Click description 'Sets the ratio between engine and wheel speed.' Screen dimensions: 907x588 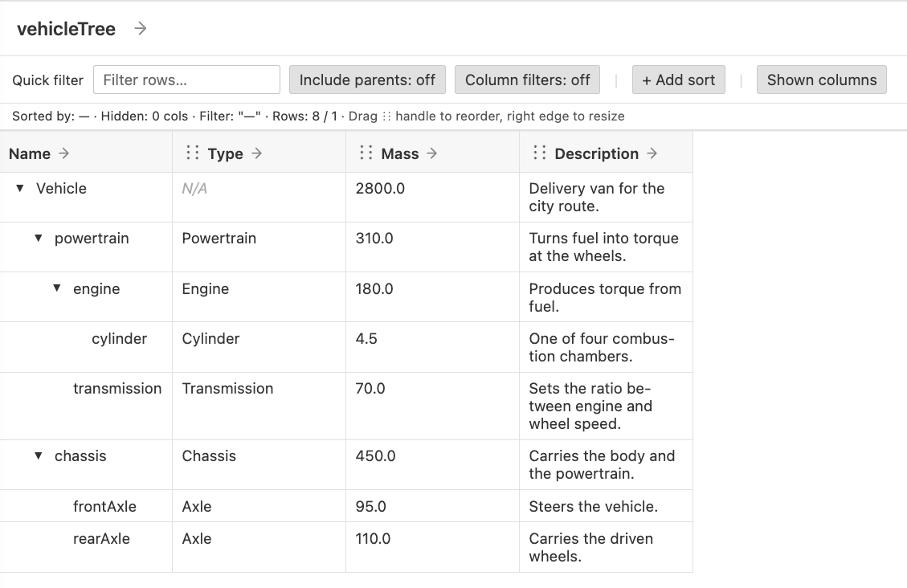point(590,406)
